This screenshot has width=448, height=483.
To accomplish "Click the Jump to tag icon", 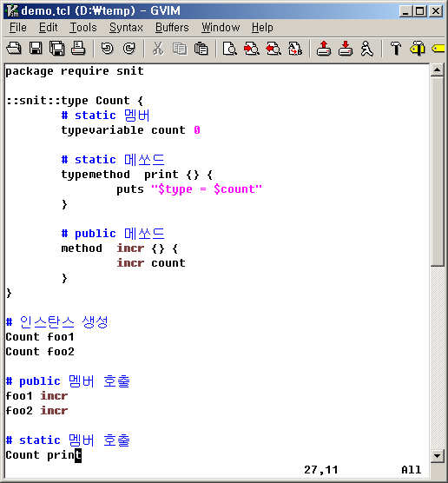I will pos(438,49).
